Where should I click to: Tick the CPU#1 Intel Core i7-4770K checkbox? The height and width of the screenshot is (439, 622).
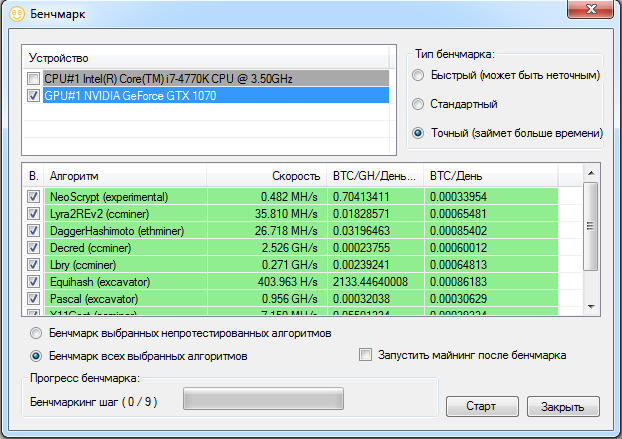(x=33, y=79)
